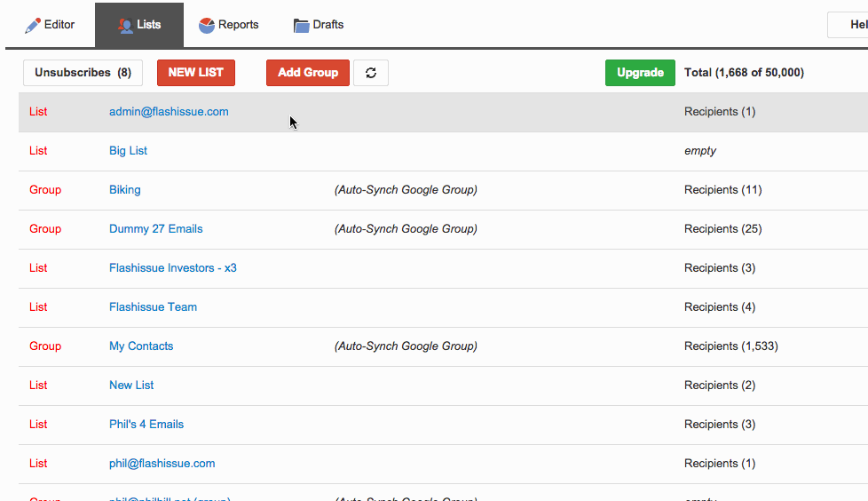Click the green Upgrade button
The width and height of the screenshot is (868, 501).
(x=640, y=73)
